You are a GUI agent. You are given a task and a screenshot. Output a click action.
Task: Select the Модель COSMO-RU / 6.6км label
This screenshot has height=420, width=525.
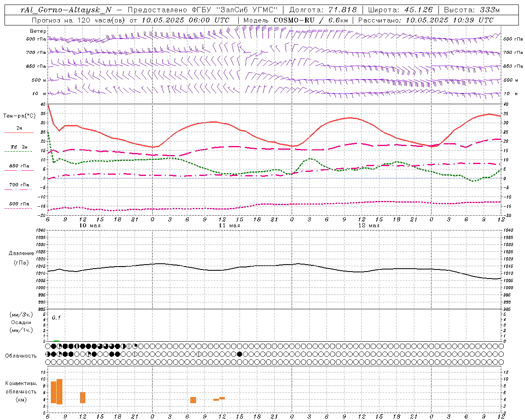click(295, 20)
